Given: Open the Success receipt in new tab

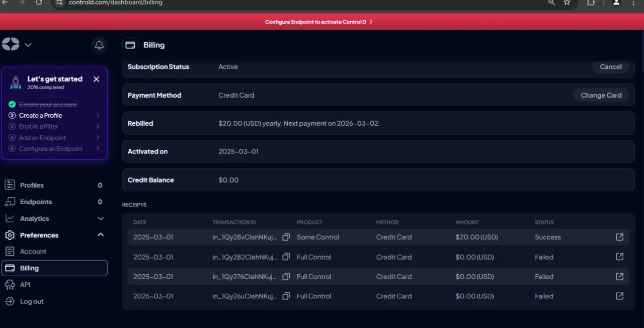Looking at the screenshot, I should coord(620,237).
